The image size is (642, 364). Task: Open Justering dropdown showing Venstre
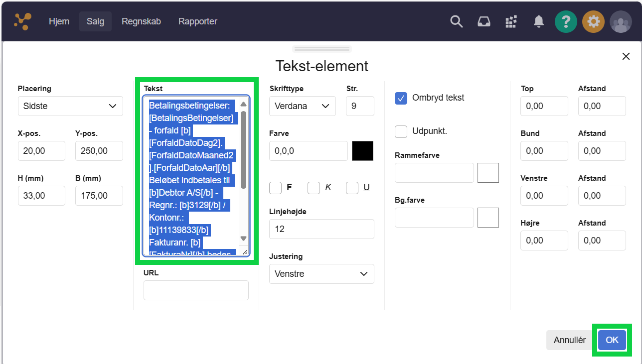click(321, 274)
